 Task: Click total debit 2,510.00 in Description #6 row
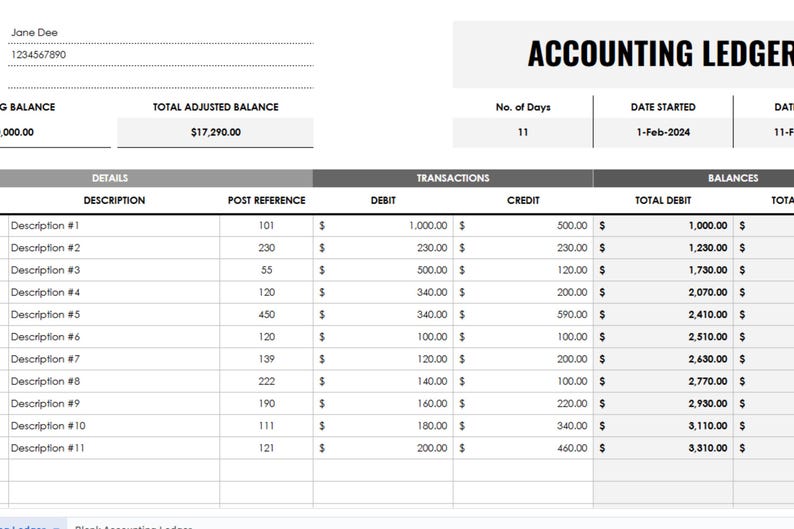point(663,337)
